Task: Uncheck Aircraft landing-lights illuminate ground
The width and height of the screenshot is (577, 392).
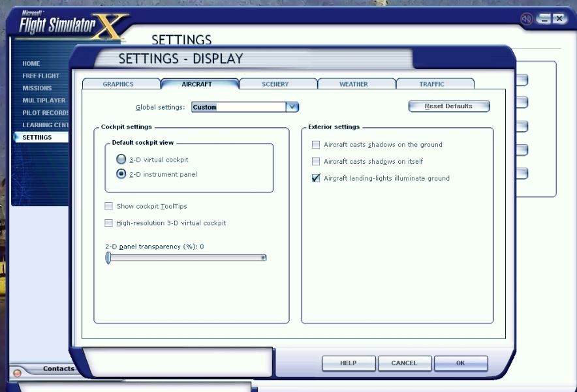Action: coord(316,178)
